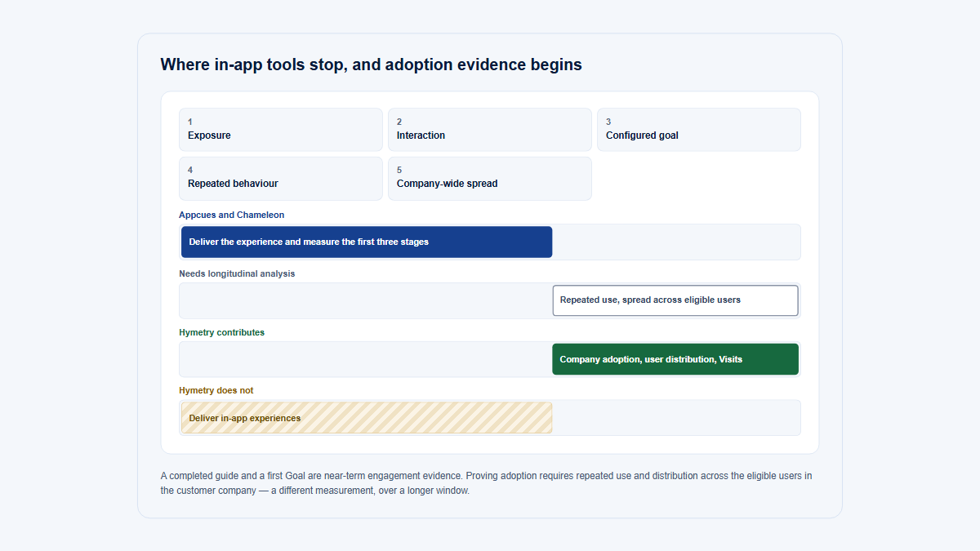Image resolution: width=980 pixels, height=551 pixels.
Task: Select the Exposure stage card
Action: point(281,129)
